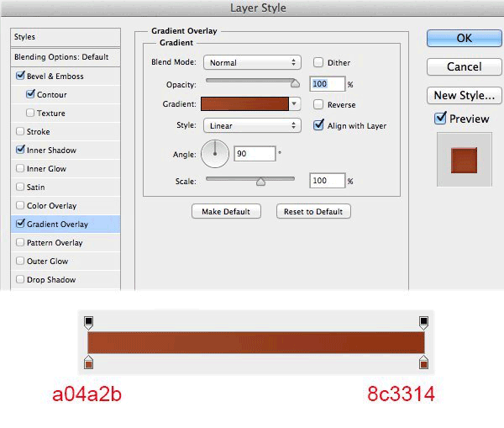Select the left opacity stop of gradient
This screenshot has height=428, width=504.
point(89,323)
